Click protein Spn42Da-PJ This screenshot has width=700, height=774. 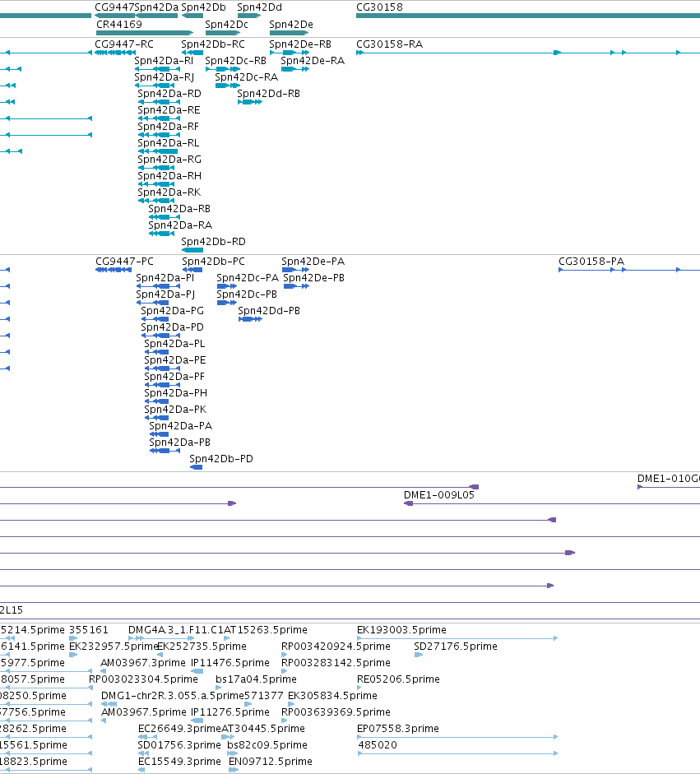point(165,294)
